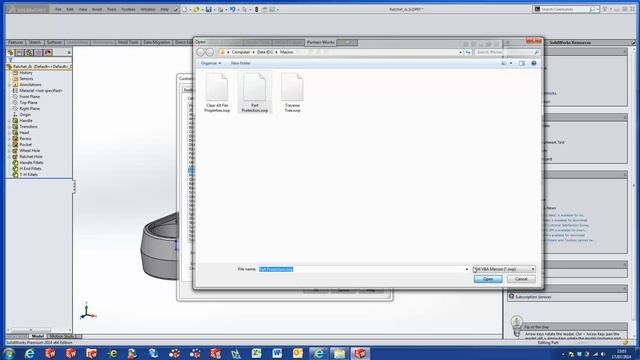Open the PropertyManager tab icon
The width and height of the screenshot is (640, 360).
(20, 53)
